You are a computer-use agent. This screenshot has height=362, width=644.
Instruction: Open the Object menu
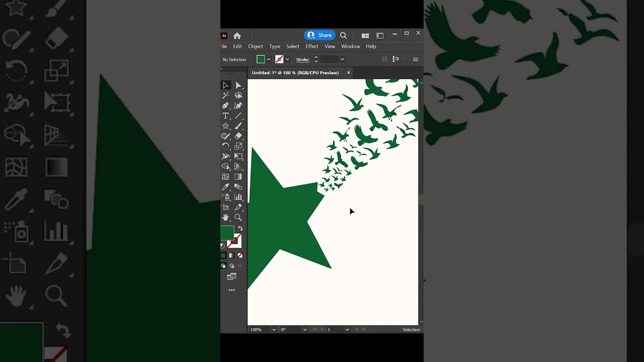click(x=256, y=46)
